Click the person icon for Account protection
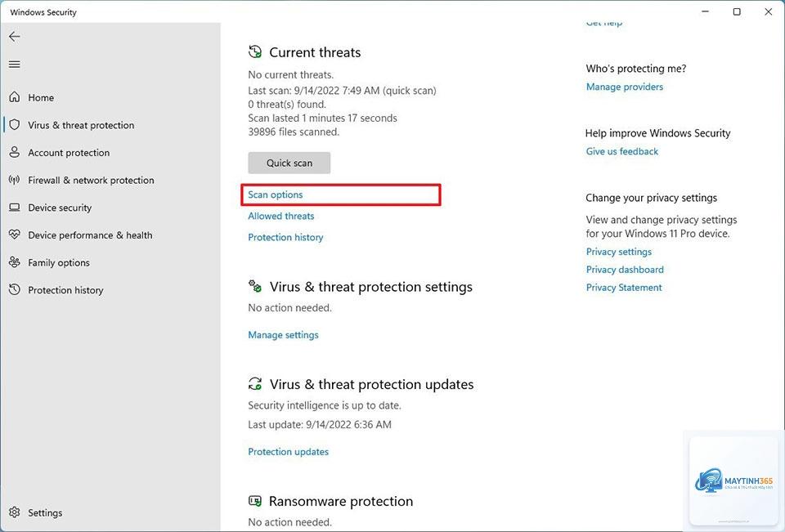The image size is (785, 532). point(15,152)
